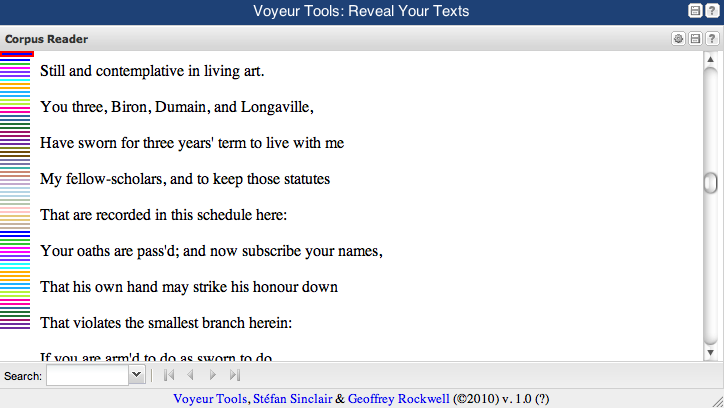
Task: Click the vertical scrollbar thumb
Action: pyautogui.click(x=711, y=183)
